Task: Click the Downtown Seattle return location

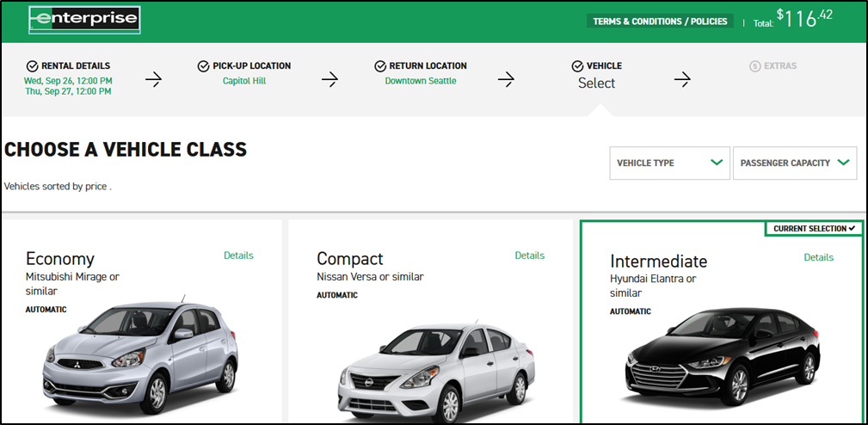Action: [x=421, y=81]
